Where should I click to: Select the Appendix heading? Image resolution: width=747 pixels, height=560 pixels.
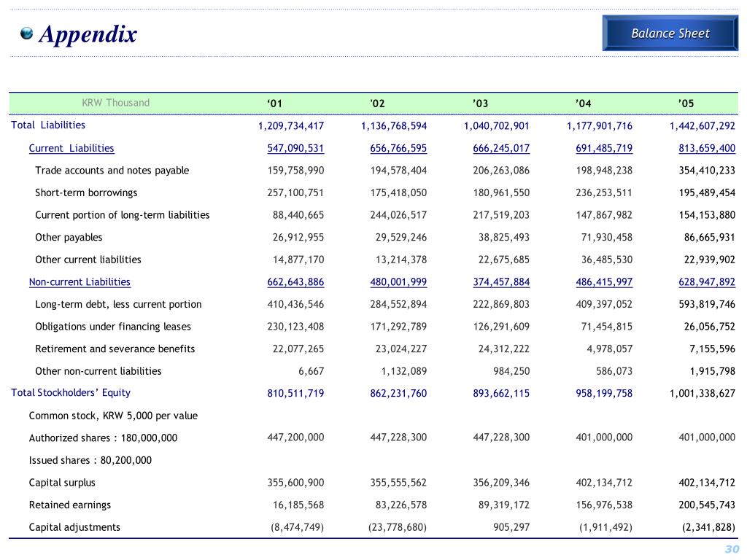coord(88,34)
